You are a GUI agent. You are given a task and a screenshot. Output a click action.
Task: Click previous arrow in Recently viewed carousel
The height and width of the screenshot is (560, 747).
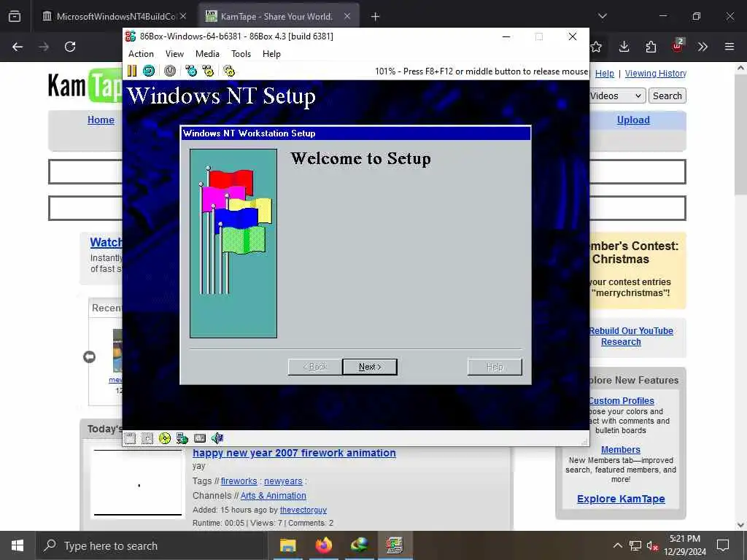(89, 357)
